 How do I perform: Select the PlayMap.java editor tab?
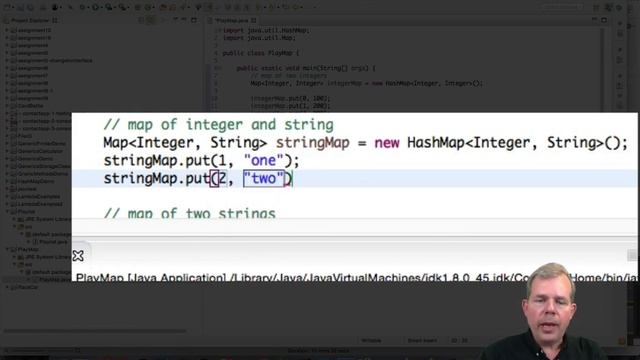click(x=232, y=20)
